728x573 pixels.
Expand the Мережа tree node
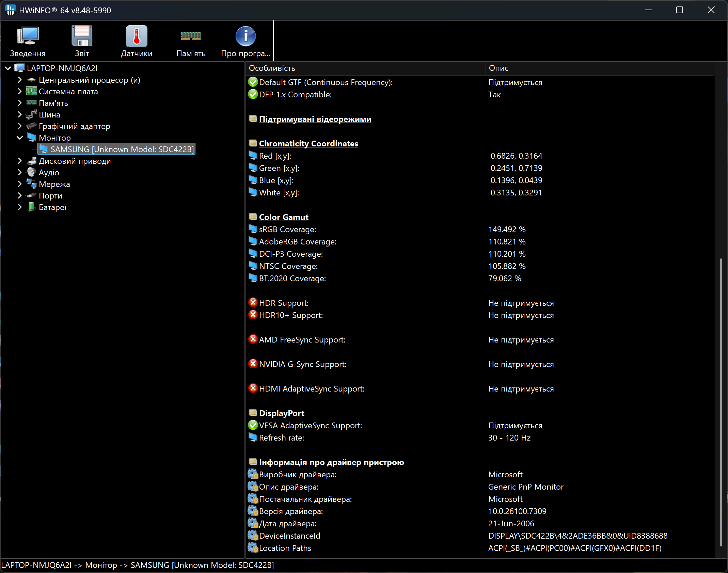(x=20, y=184)
